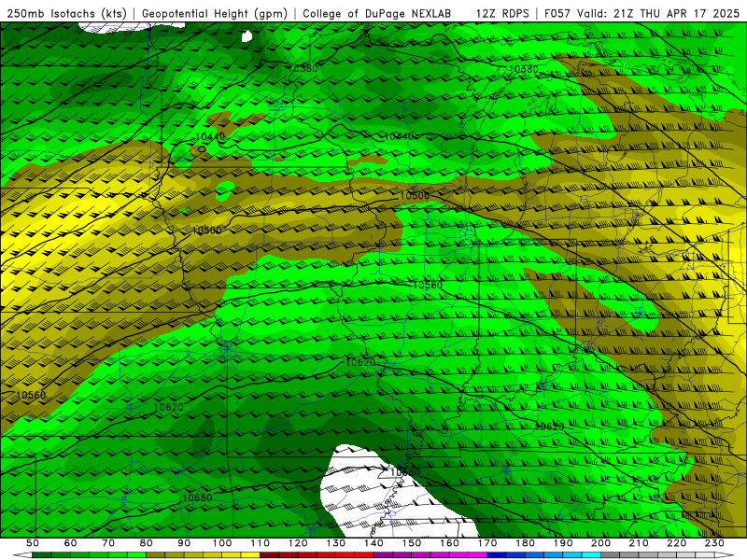Select the colorbar tick label 70
This screenshot has width=747, height=560.
click(108, 543)
